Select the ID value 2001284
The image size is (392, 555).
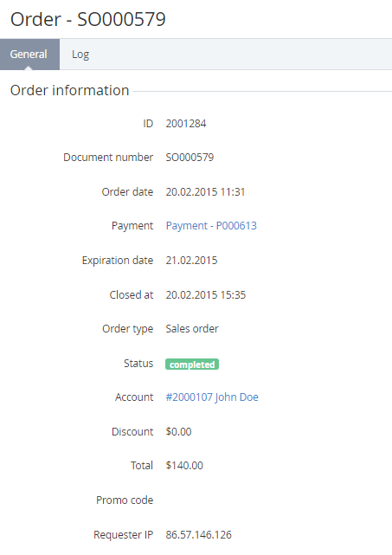(x=186, y=124)
